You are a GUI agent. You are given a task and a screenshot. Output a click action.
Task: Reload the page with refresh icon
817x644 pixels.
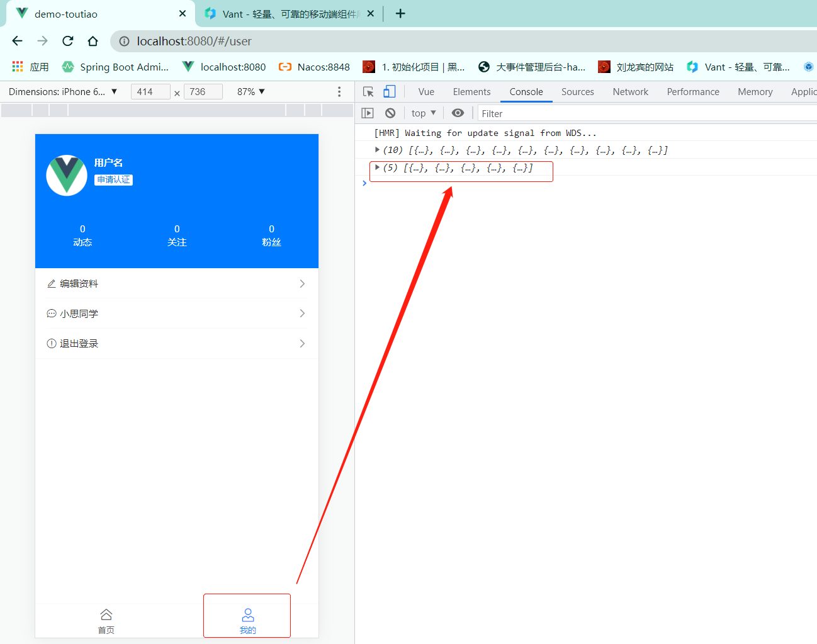(68, 41)
